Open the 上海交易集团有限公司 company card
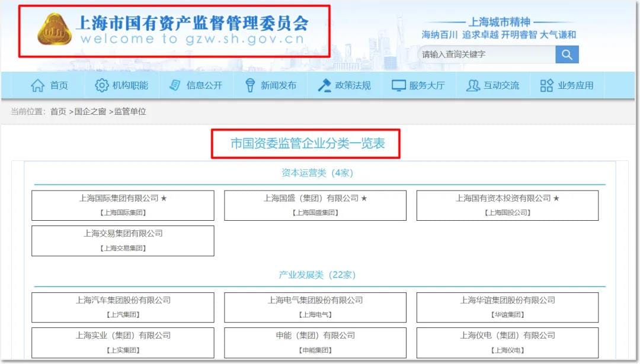 pyautogui.click(x=123, y=241)
